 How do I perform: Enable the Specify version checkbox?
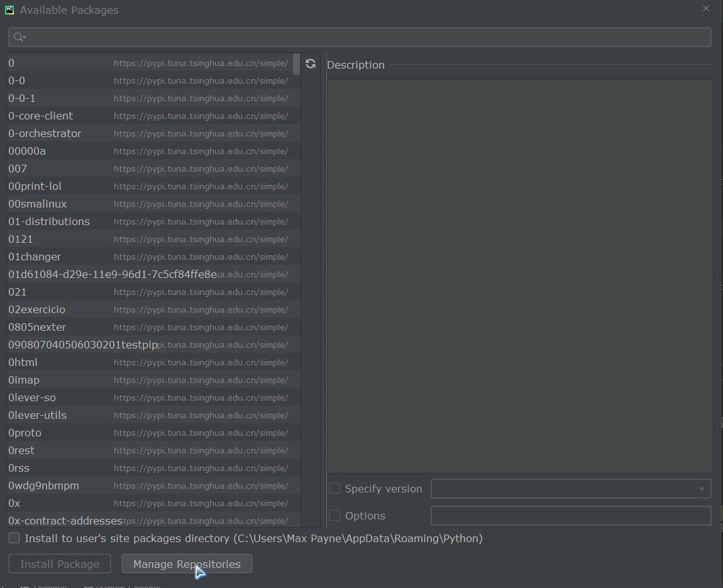(334, 488)
